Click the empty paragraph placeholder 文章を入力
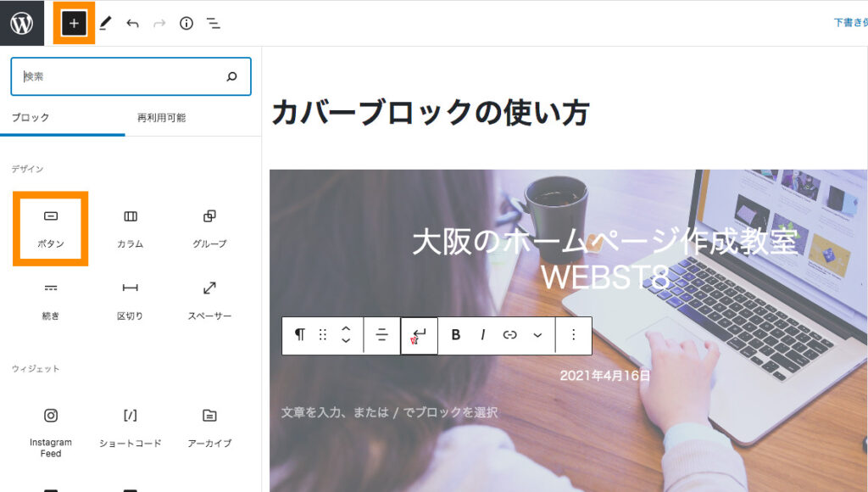868x492 pixels. pos(389,412)
